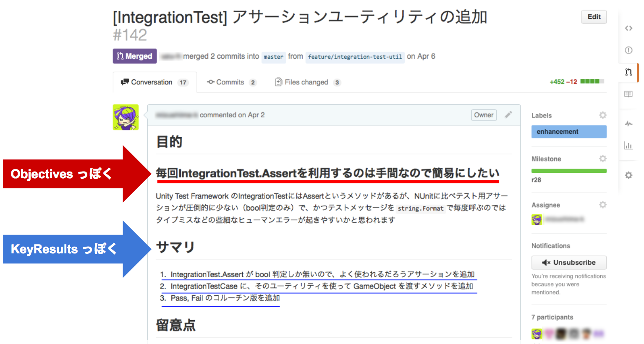Click the pencil edit comment icon
Image resolution: width=644 pixels, height=344 pixels.
point(508,115)
